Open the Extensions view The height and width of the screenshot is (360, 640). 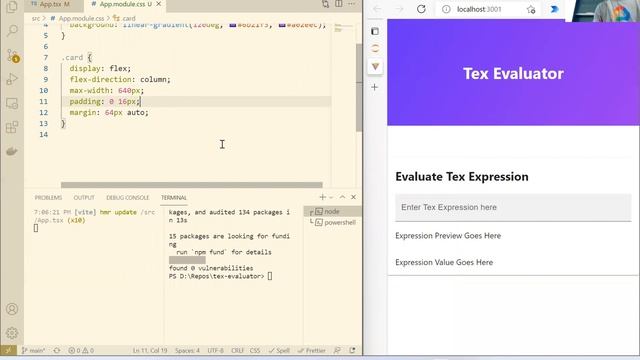pos(12,127)
